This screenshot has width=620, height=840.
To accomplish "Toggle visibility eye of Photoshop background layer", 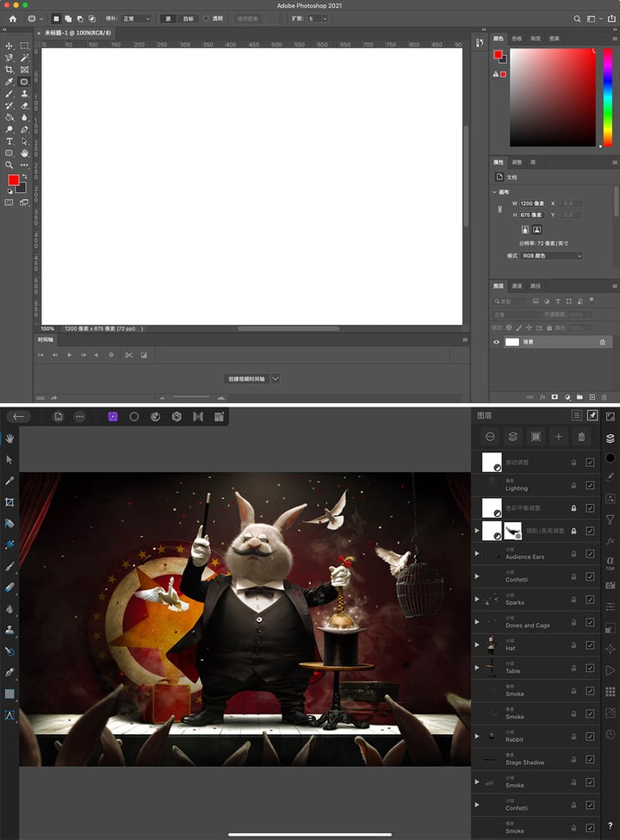I will coord(496,342).
